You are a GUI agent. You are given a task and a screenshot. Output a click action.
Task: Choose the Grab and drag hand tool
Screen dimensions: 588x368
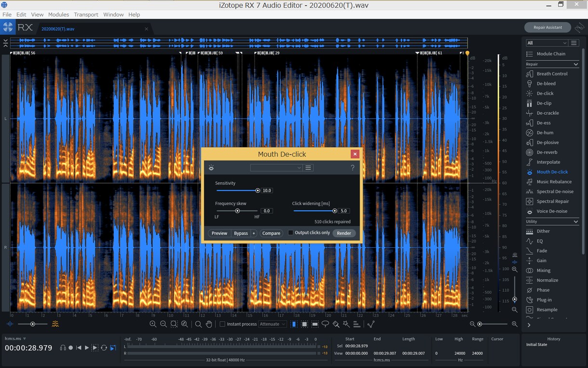pos(209,324)
